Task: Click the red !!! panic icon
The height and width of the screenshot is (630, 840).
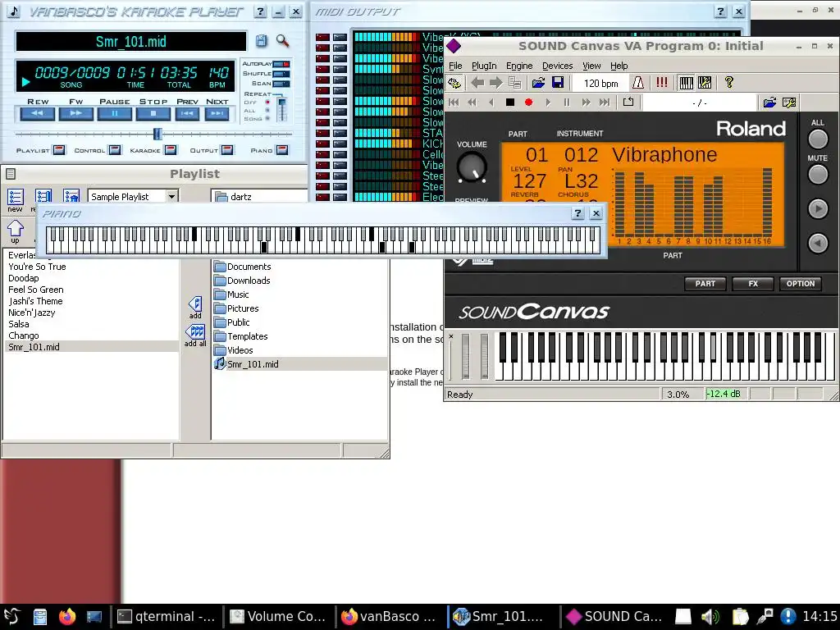Action: click(x=662, y=83)
